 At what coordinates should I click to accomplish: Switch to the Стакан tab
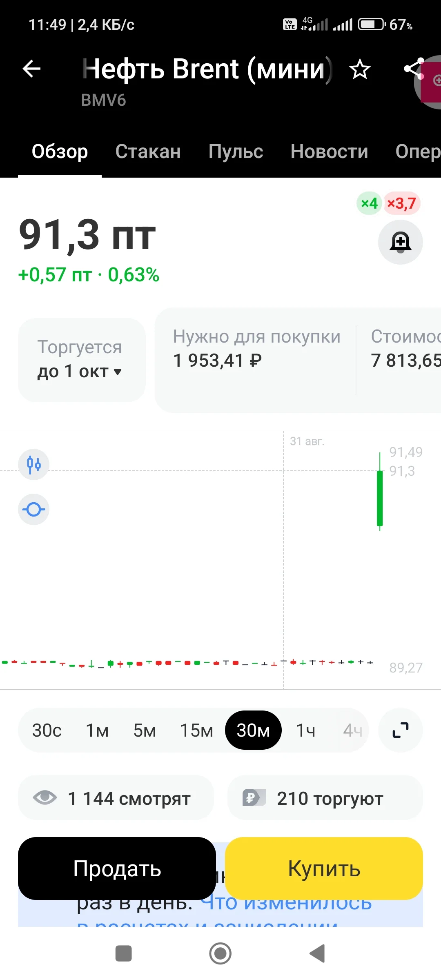148,151
